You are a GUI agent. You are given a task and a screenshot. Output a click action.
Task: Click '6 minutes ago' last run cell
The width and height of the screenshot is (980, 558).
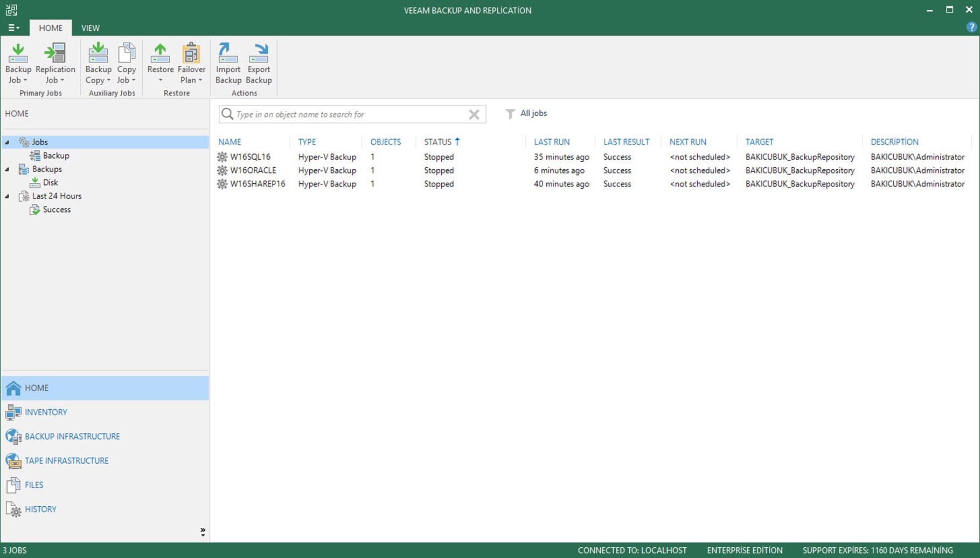(x=559, y=170)
